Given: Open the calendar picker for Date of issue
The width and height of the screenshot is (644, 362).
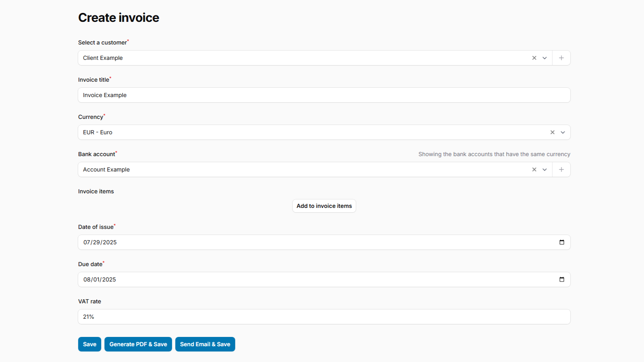Looking at the screenshot, I should pyautogui.click(x=561, y=242).
